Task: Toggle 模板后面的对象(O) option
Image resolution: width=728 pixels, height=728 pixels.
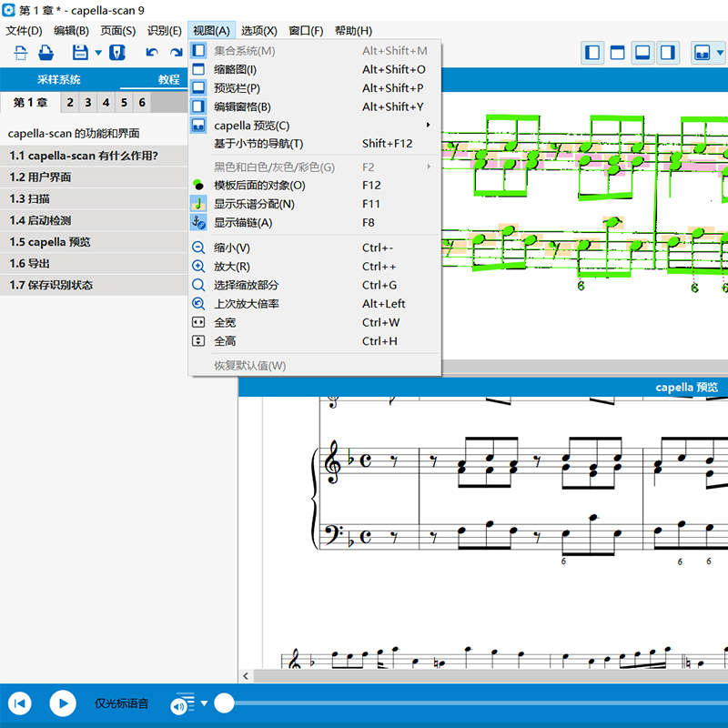Action: (314, 186)
